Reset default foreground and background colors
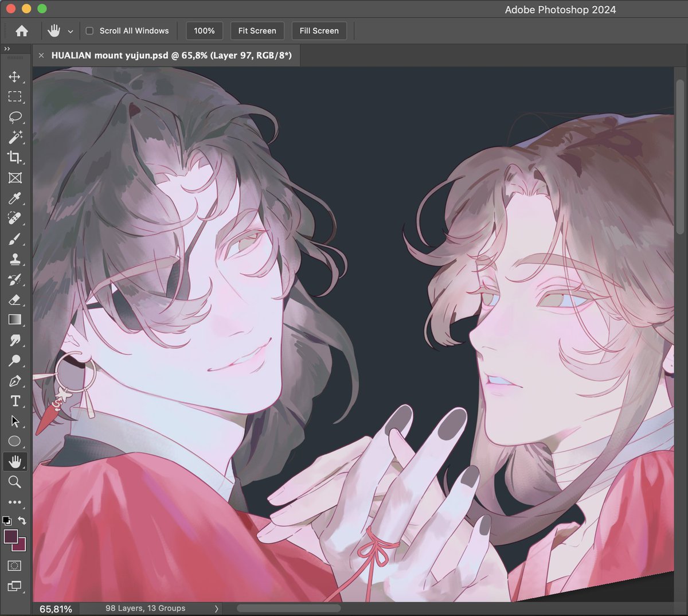The width and height of the screenshot is (688, 616). [x=7, y=521]
